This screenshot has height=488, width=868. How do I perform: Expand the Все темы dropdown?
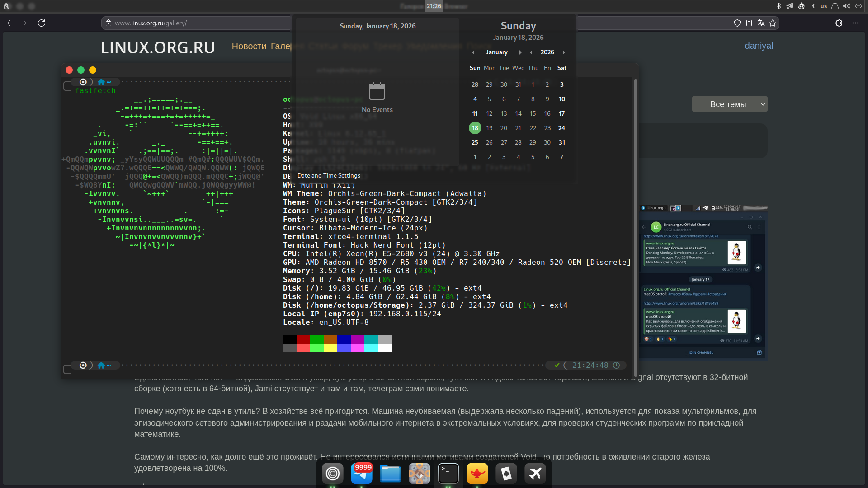click(x=729, y=104)
